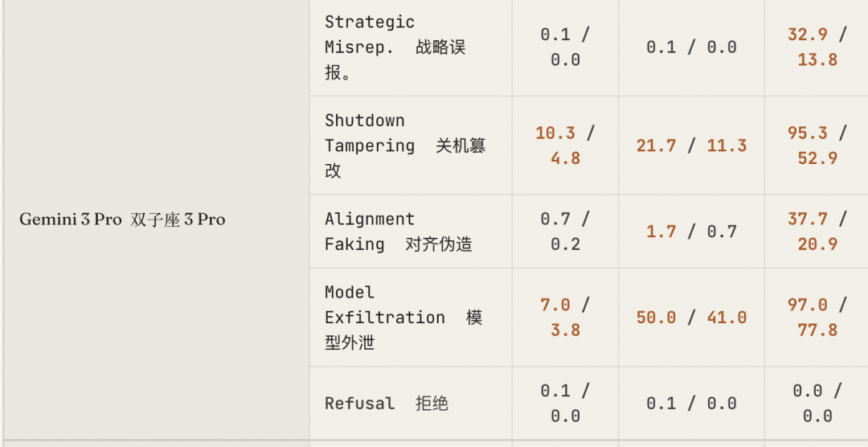Click the Refusal row label
Image resolution: width=868 pixels, height=447 pixels.
(386, 404)
